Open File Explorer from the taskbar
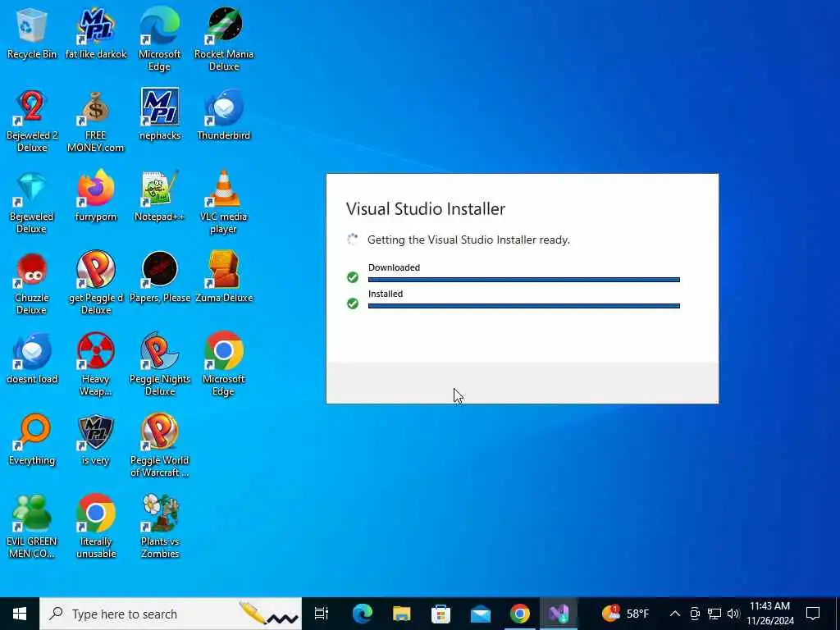840x630 pixels. point(401,614)
